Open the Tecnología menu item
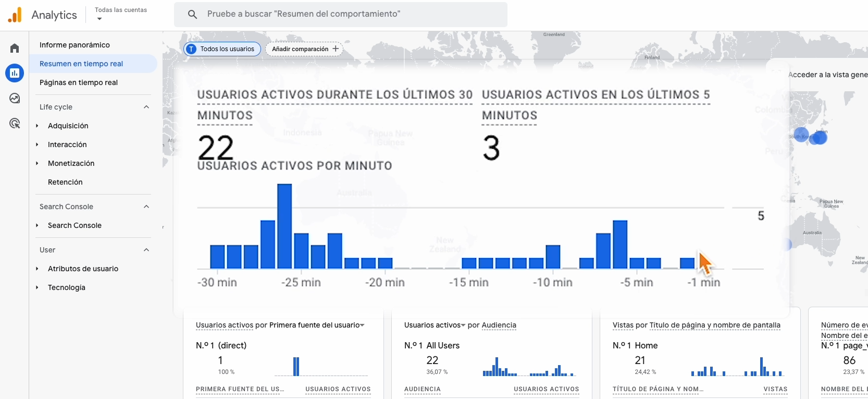This screenshot has width=868, height=399. [x=67, y=287]
